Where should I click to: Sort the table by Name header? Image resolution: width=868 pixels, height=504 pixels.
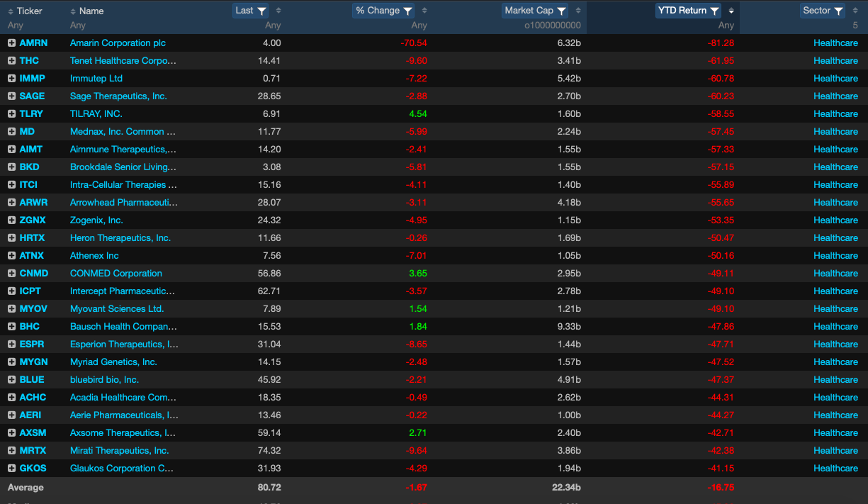click(87, 11)
